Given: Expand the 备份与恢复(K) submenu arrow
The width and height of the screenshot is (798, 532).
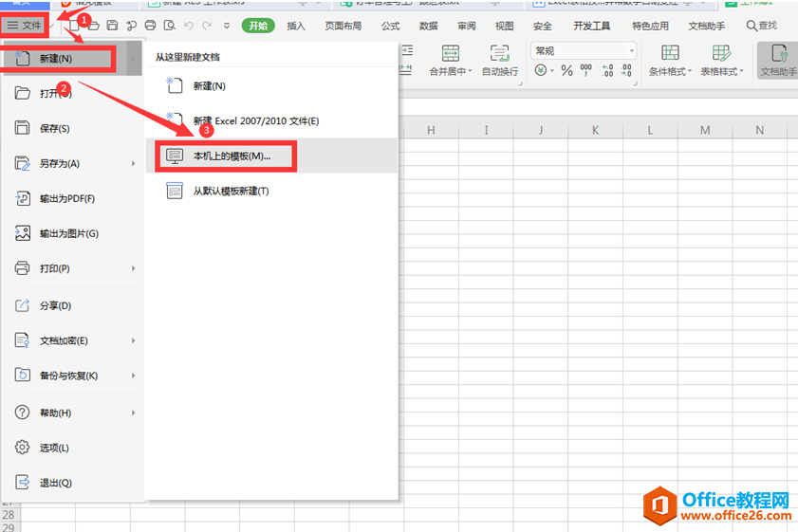Looking at the screenshot, I should pyautogui.click(x=134, y=376).
